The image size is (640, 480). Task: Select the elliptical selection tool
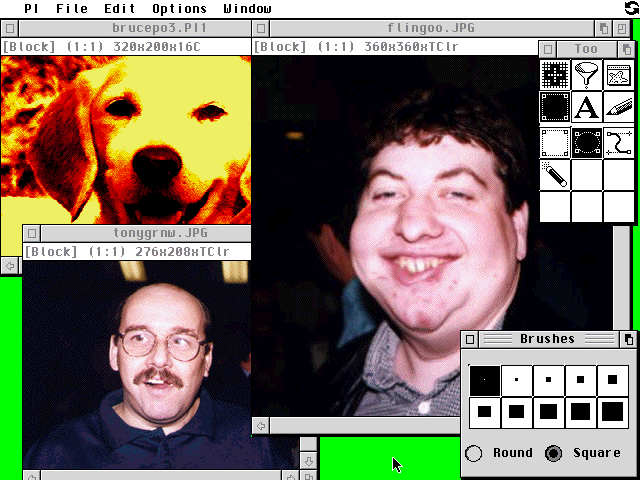click(587, 141)
